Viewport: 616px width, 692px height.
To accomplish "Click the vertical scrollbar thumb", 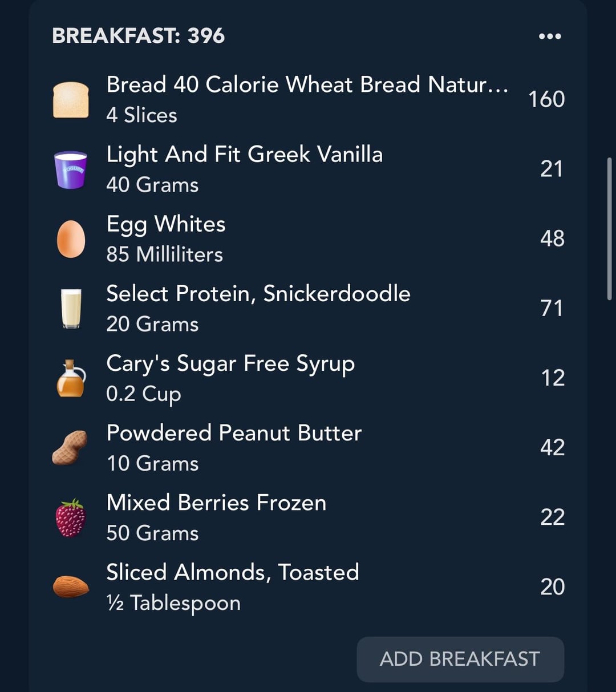I will click(x=610, y=228).
